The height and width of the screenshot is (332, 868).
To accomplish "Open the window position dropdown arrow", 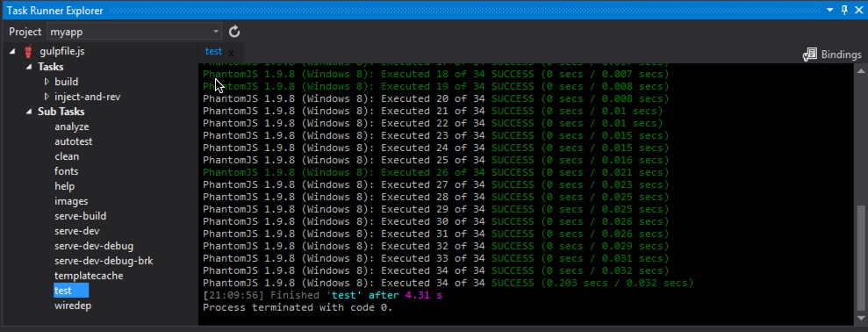I will pyautogui.click(x=830, y=10).
